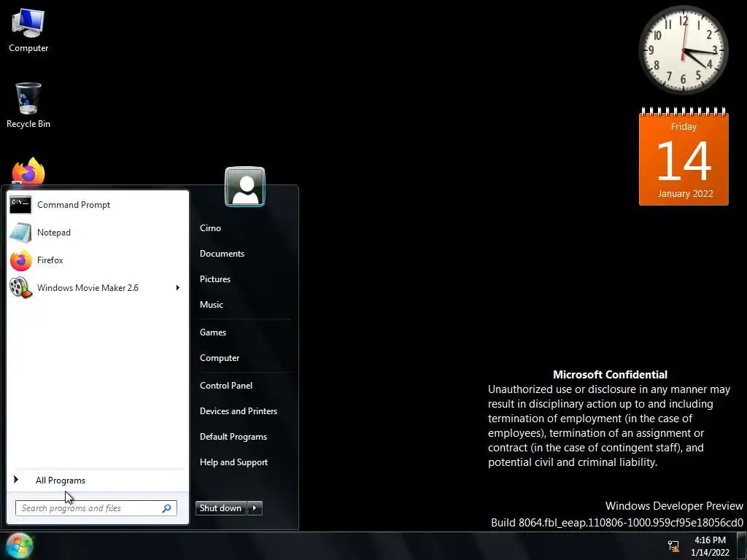
Task: Open Computer from the Start menu right pane
Action: point(219,358)
